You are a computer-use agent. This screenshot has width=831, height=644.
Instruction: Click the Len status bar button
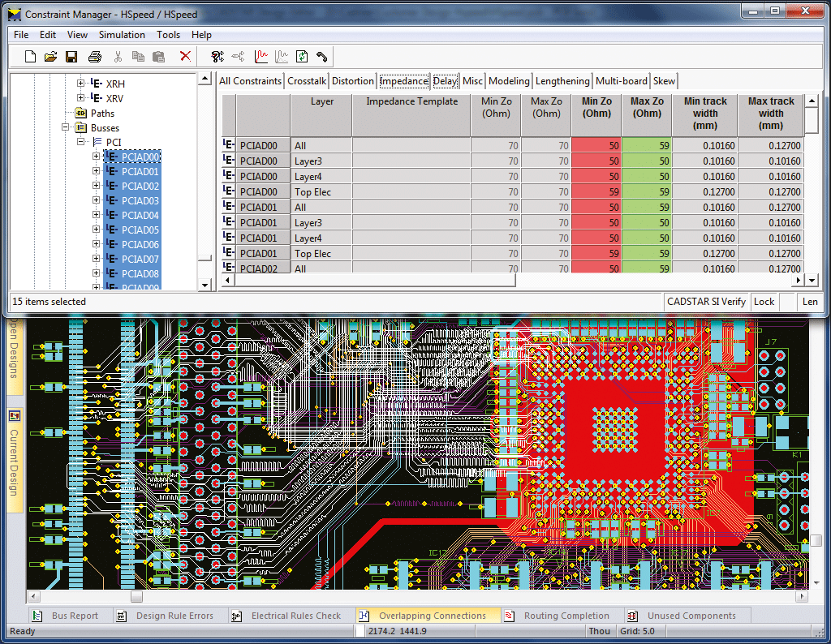point(810,302)
